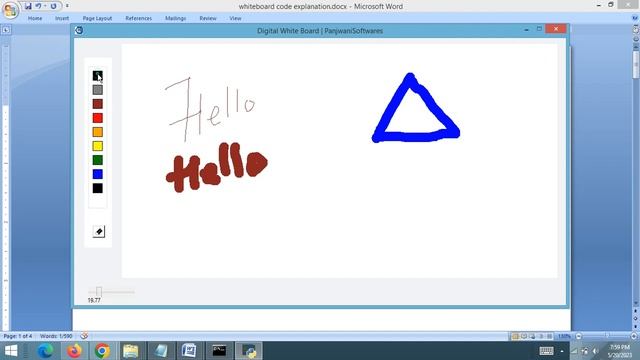Click the Digital White Board title bar icon
Viewport: 640px width, 360px height.
pyautogui.click(x=79, y=30)
